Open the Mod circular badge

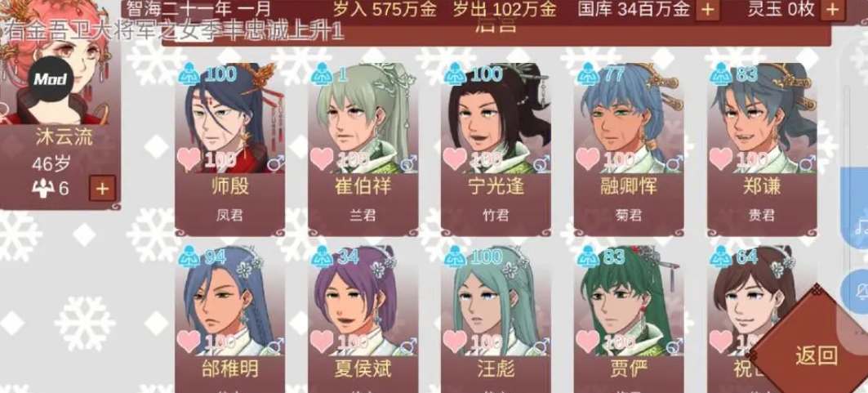click(x=50, y=79)
